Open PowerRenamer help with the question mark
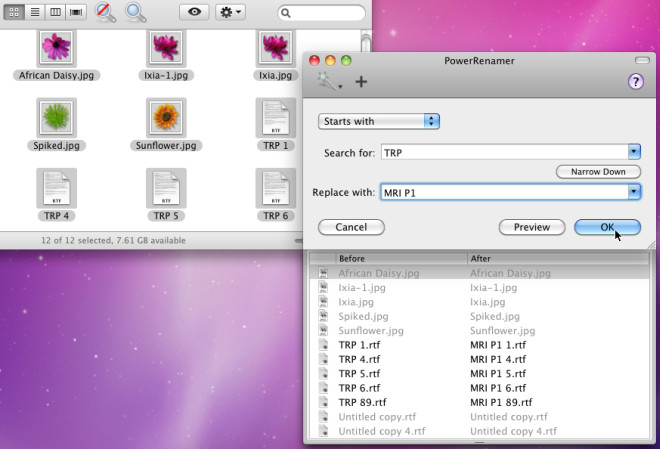 click(636, 81)
